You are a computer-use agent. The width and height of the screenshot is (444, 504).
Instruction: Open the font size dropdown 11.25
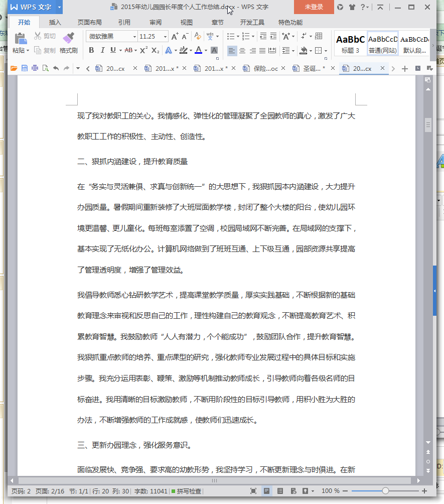165,37
